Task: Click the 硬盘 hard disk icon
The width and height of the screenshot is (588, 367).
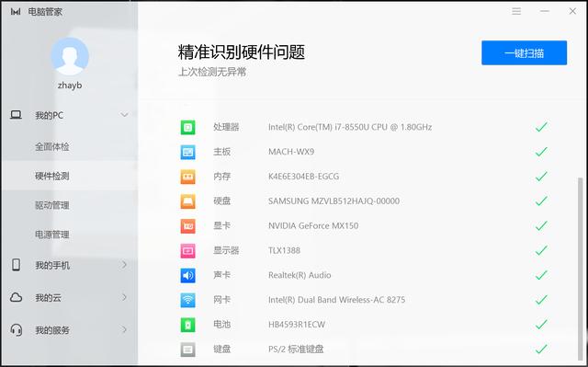Action: pos(187,201)
